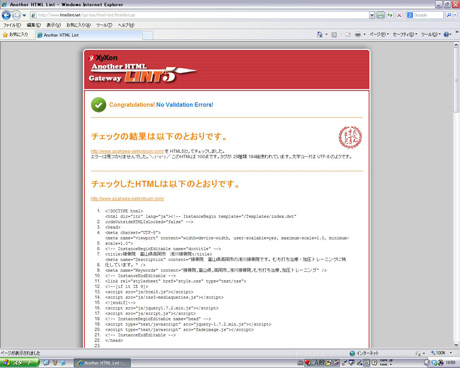Open the ページ (Page) dropdown menu
Screen dimensions: 460x368
click(x=379, y=34)
